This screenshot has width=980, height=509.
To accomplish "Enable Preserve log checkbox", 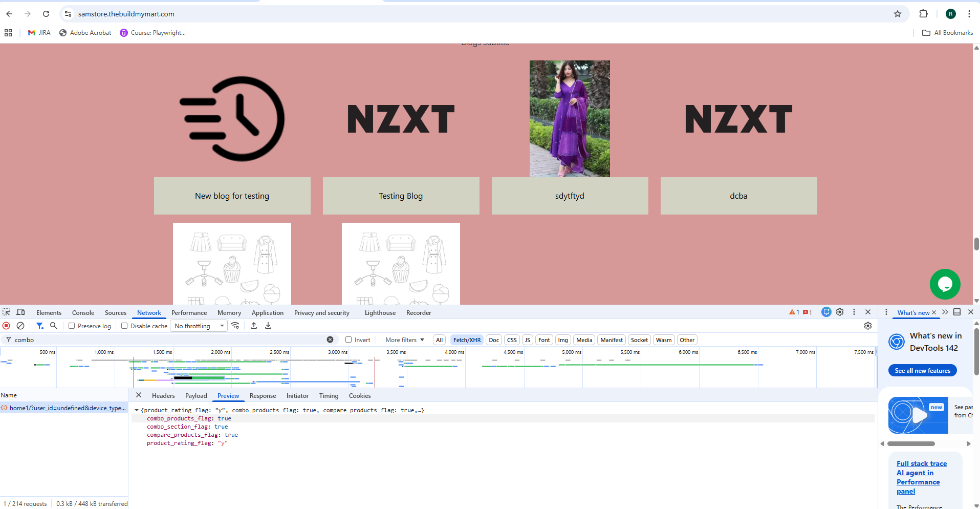I will 72,326.
